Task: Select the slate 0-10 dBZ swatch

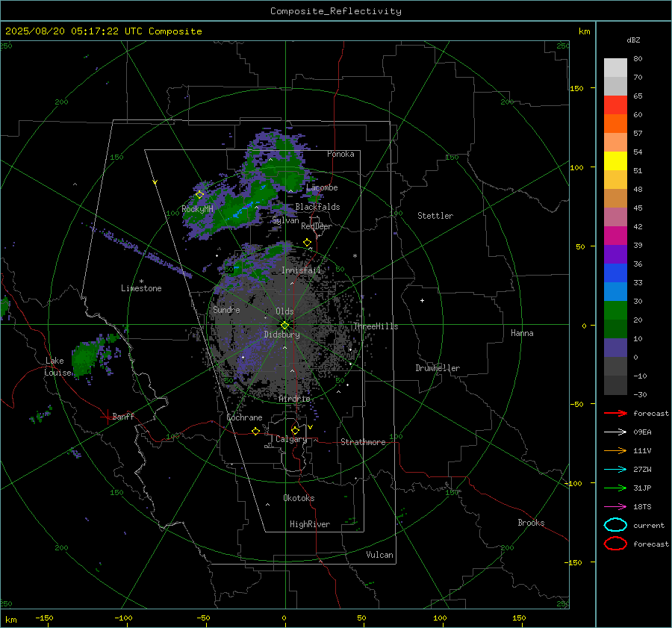Action: 615,348
